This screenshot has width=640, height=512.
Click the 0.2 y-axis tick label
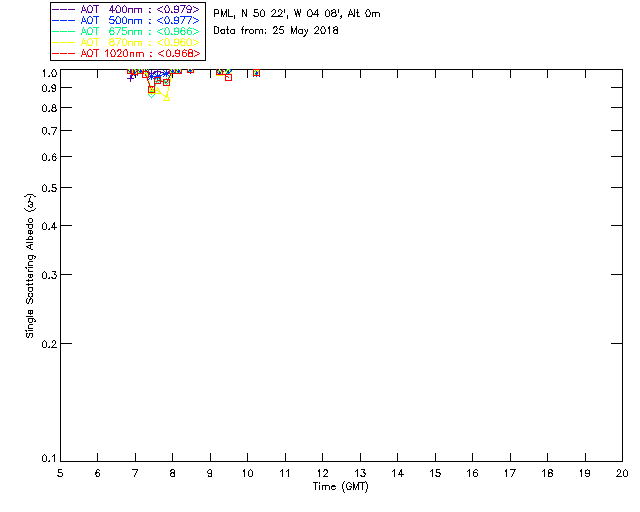tap(49, 344)
